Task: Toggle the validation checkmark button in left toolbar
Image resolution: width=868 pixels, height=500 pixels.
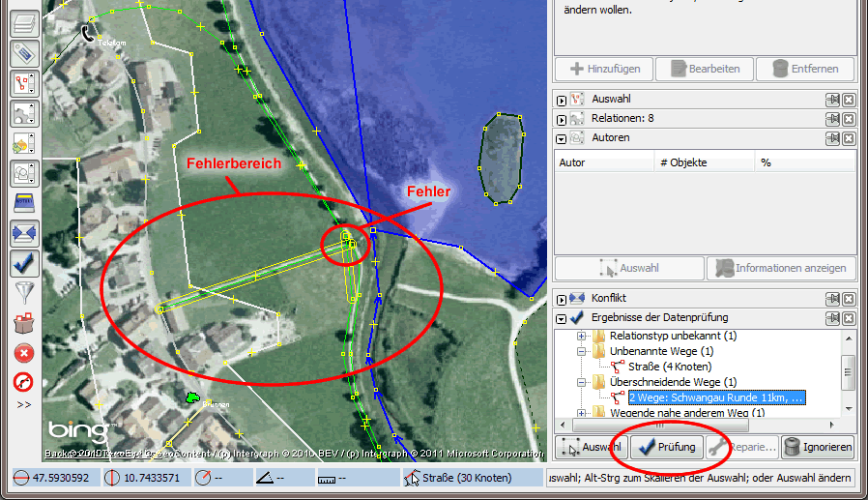Action: pos(24,263)
